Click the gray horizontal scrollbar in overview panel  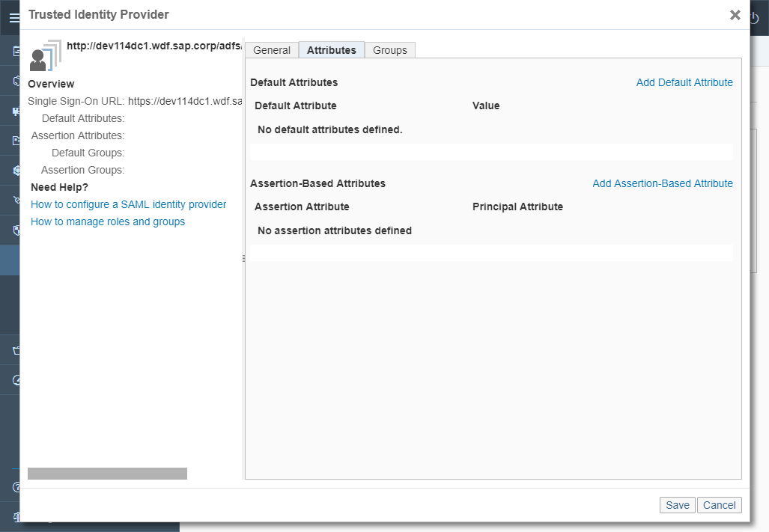tap(107, 474)
